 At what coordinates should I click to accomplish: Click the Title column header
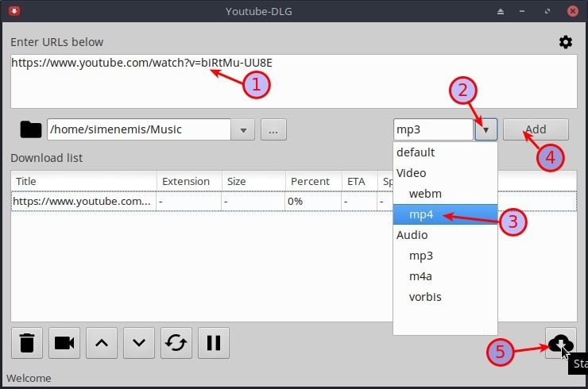[84, 181]
